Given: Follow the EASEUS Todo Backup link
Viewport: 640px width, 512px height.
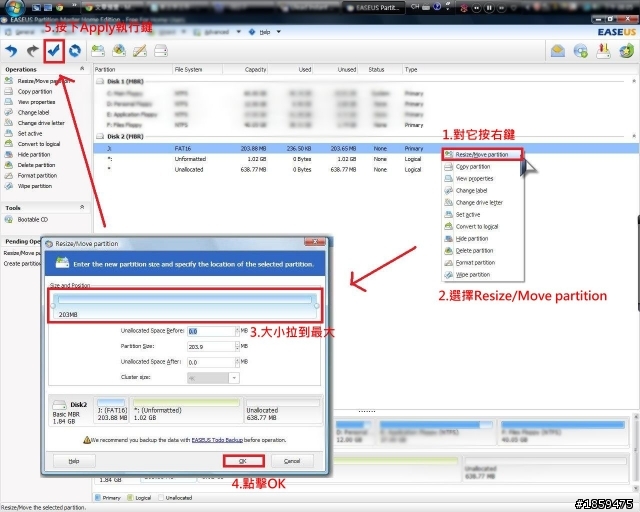Looking at the screenshot, I should 217,440.
